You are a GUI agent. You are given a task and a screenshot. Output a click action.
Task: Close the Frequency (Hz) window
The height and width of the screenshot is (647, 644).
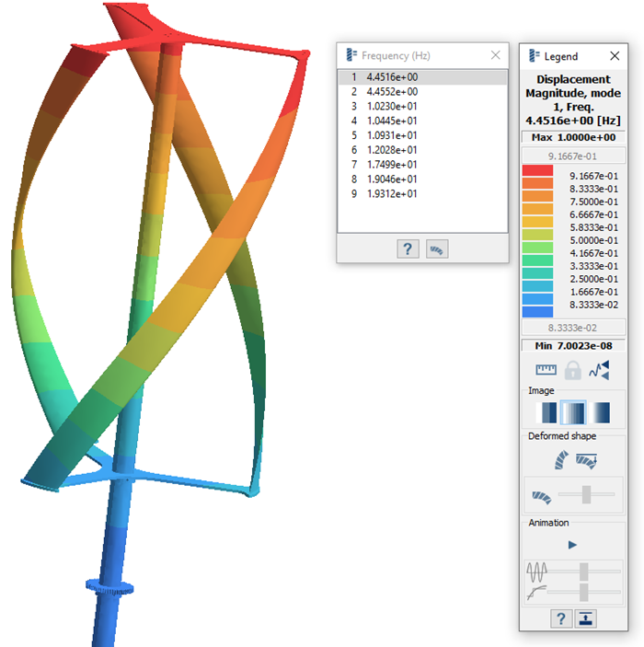[x=496, y=55]
